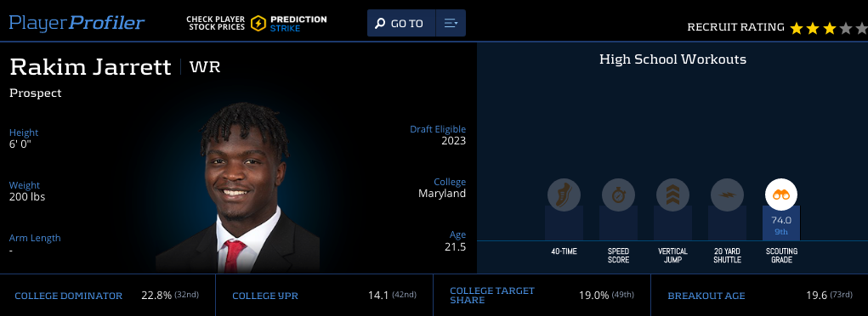868x316 pixels.
Task: Open the menu dropdown beside GO TO
Action: [x=451, y=23]
